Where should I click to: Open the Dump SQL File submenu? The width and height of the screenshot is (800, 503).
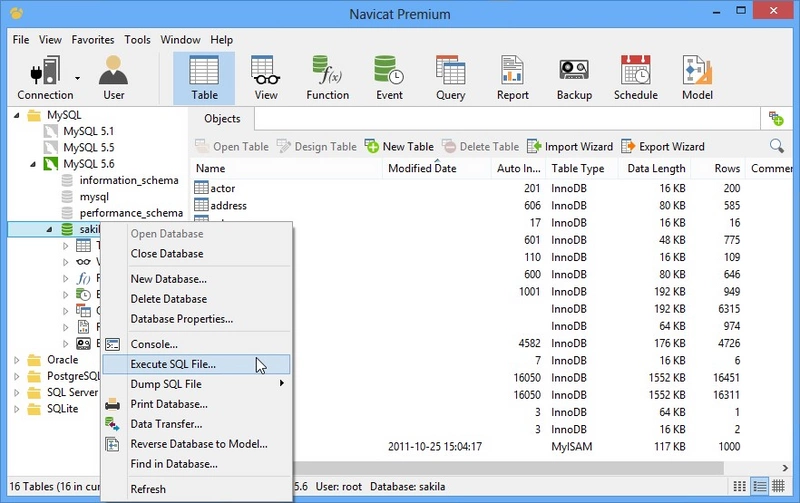pyautogui.click(x=196, y=384)
